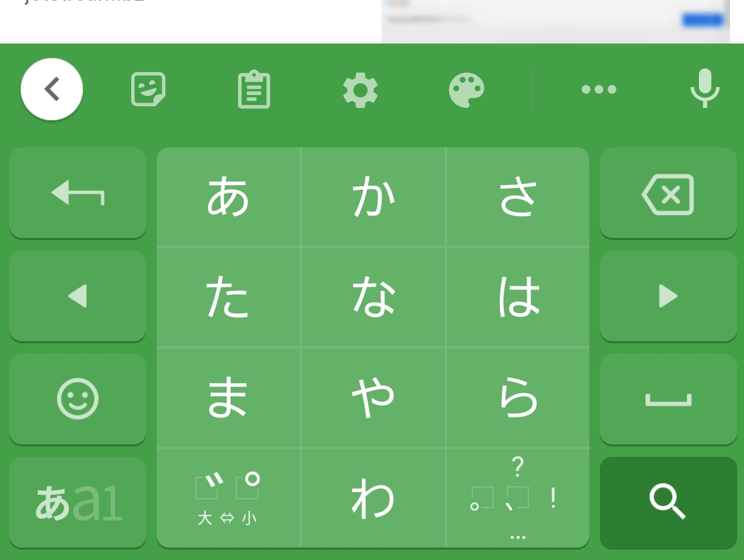Open keyboard settings gear
The width and height of the screenshot is (744, 560).
360,90
